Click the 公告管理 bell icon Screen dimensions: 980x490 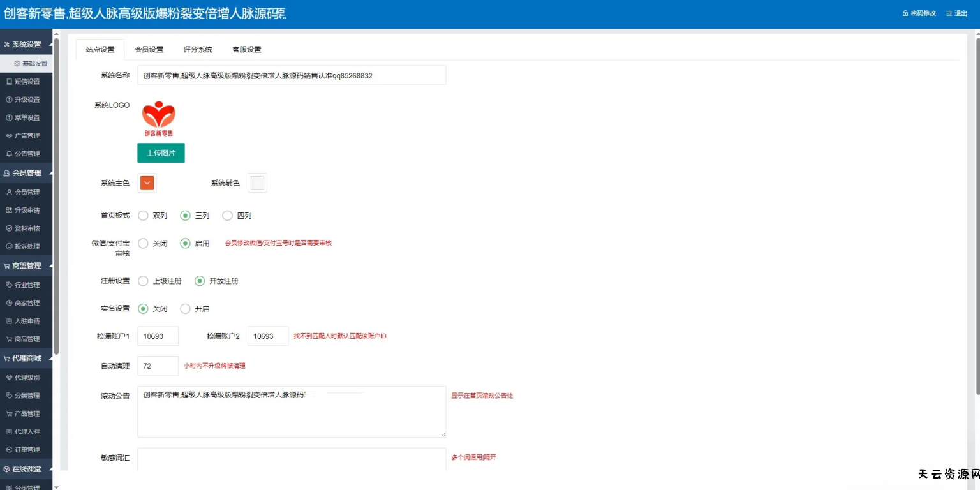point(9,154)
